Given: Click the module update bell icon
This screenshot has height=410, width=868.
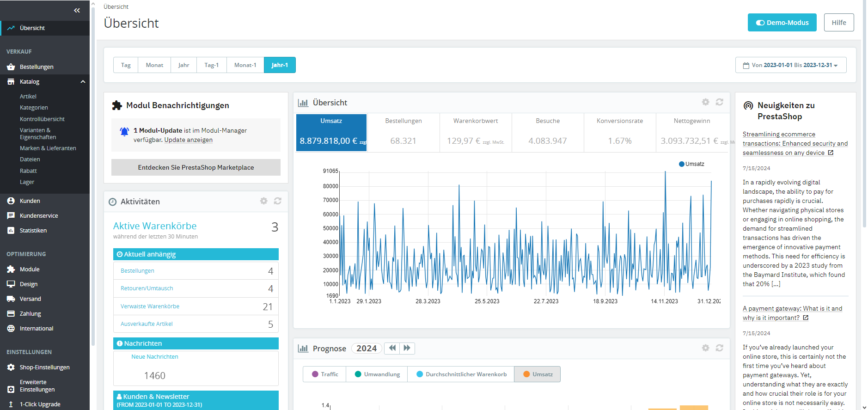Looking at the screenshot, I should point(124,132).
